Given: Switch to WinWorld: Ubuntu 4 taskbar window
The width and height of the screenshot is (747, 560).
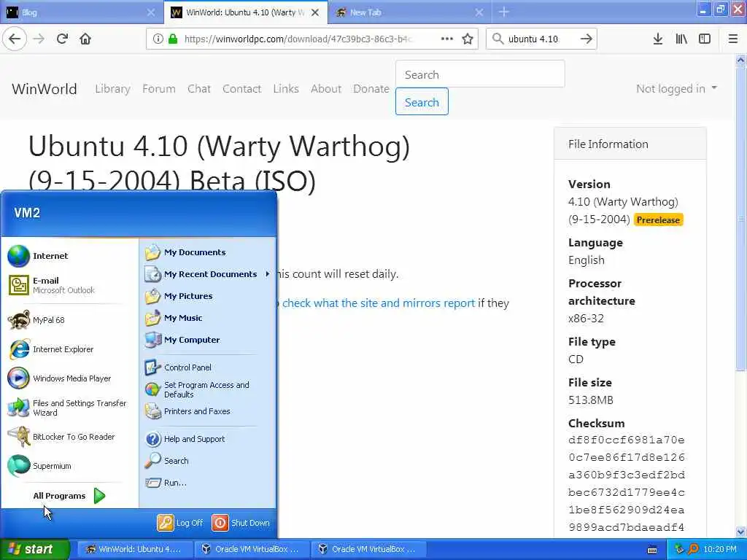Looking at the screenshot, I should [x=136, y=549].
